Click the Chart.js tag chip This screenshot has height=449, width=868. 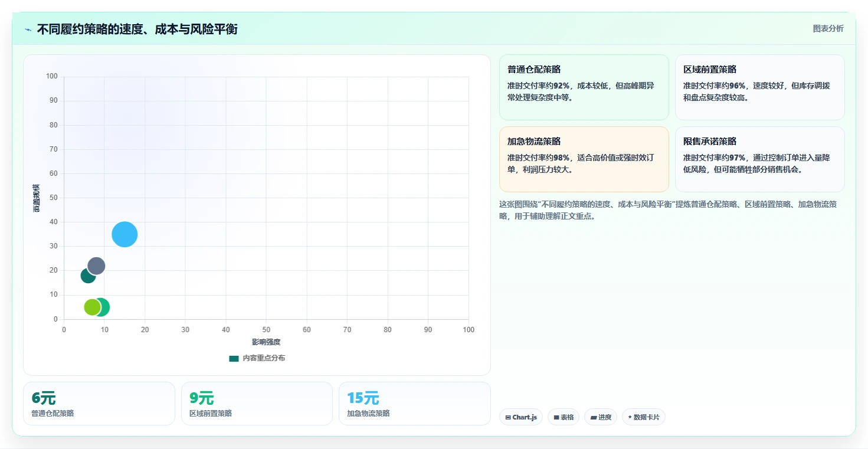[520, 417]
